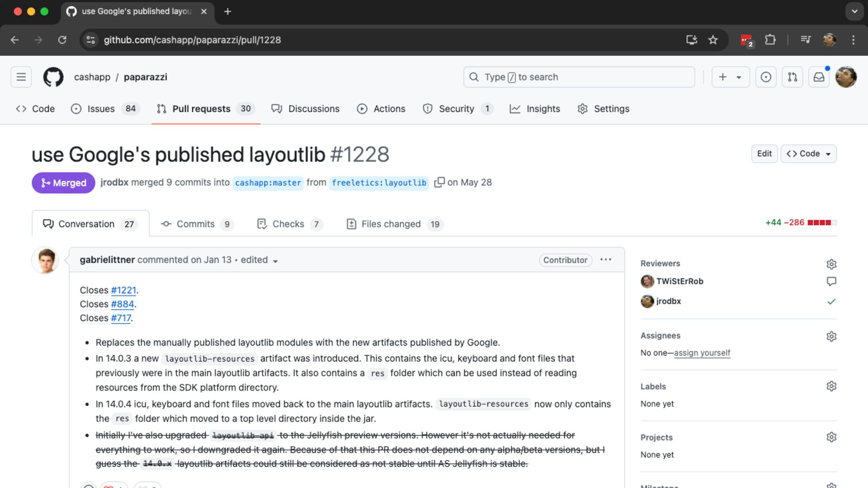This screenshot has height=488, width=868.
Task: Open Chrome media controls icon
Action: point(806,40)
